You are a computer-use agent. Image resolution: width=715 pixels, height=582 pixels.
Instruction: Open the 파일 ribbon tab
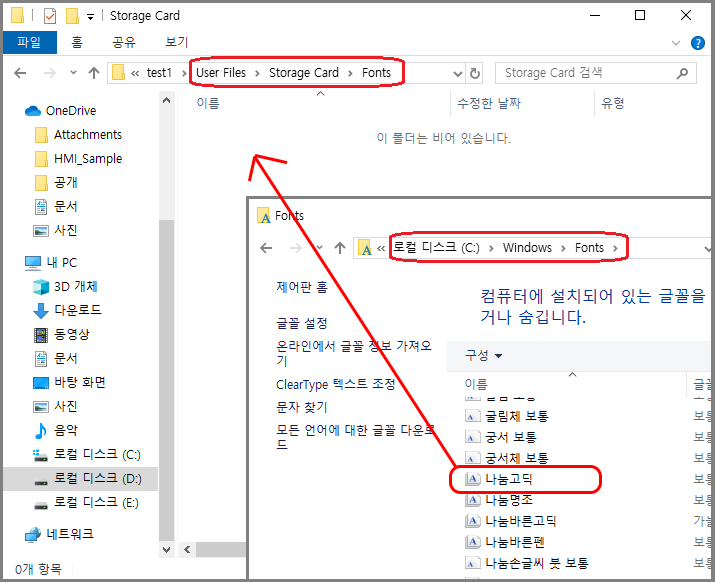(30, 42)
